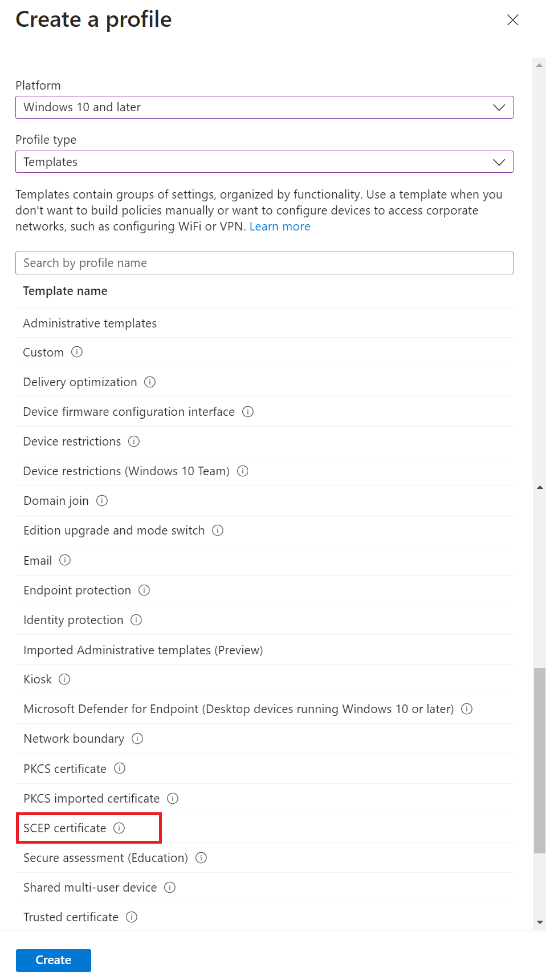Expand the Profile type dropdown

(264, 162)
